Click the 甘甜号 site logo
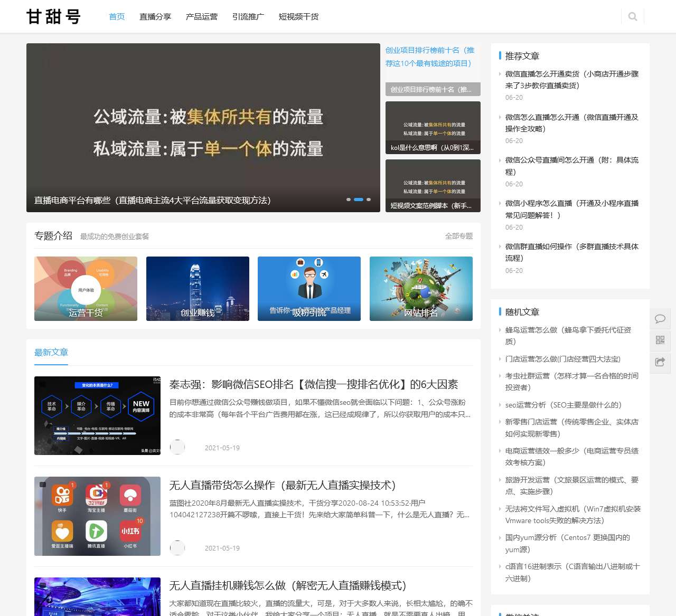This screenshot has height=616, width=676. [53, 16]
